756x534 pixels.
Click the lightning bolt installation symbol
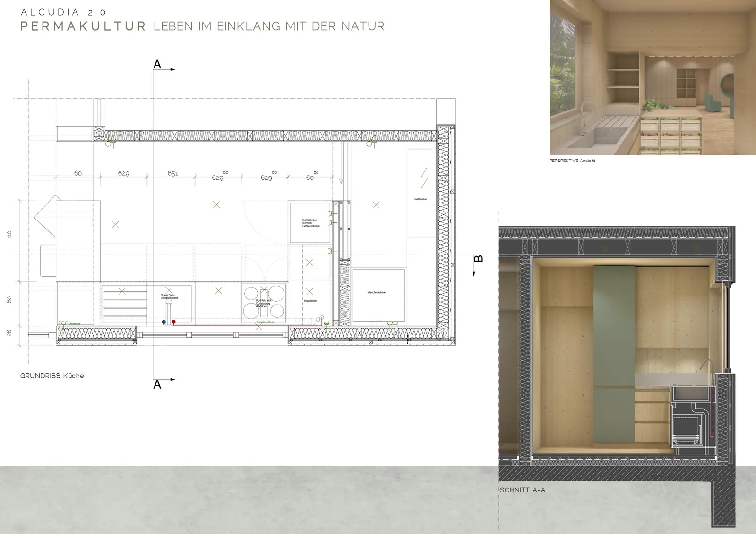coord(423,178)
